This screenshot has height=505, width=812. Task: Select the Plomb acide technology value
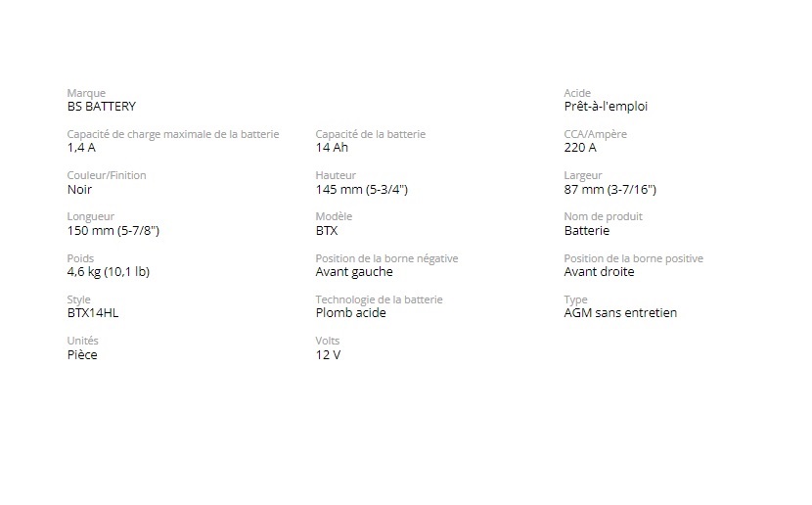(350, 313)
